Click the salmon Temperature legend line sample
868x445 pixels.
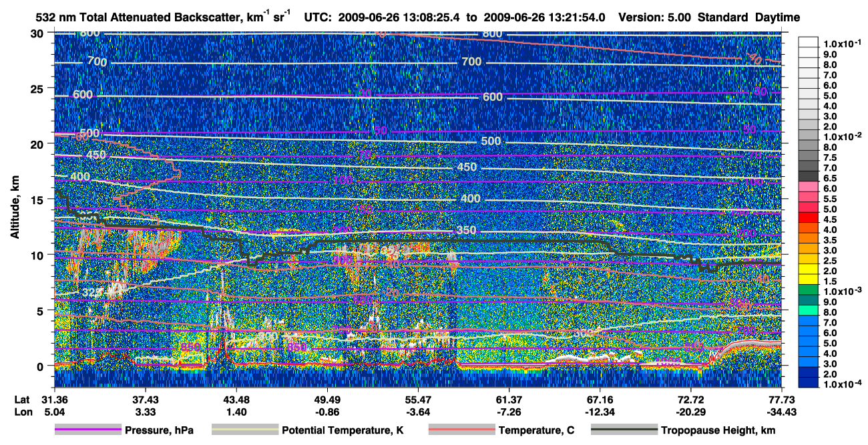461,430
